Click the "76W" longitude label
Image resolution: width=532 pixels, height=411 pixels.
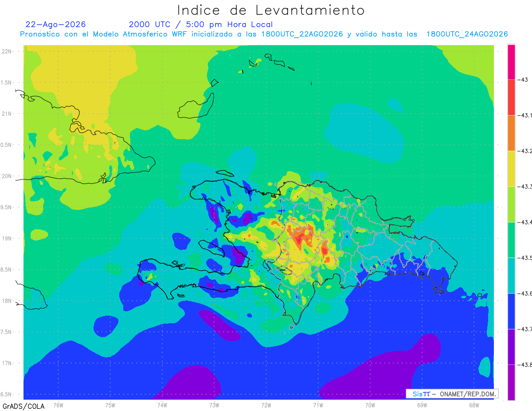pyautogui.click(x=58, y=405)
